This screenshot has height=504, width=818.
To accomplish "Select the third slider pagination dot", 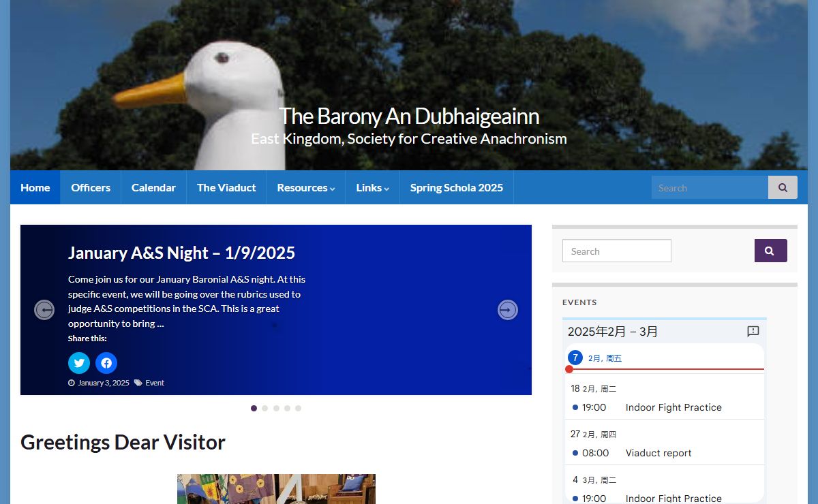I will (276, 408).
